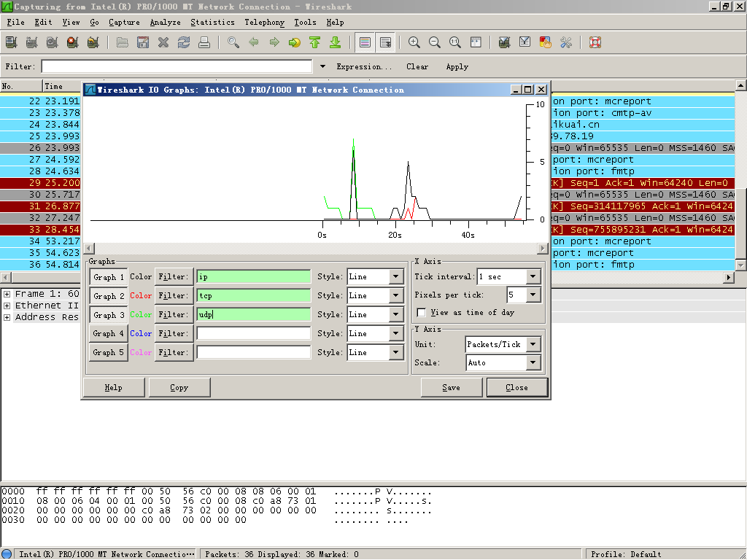Stop the running capture icon
The image size is (747, 560).
(x=73, y=42)
